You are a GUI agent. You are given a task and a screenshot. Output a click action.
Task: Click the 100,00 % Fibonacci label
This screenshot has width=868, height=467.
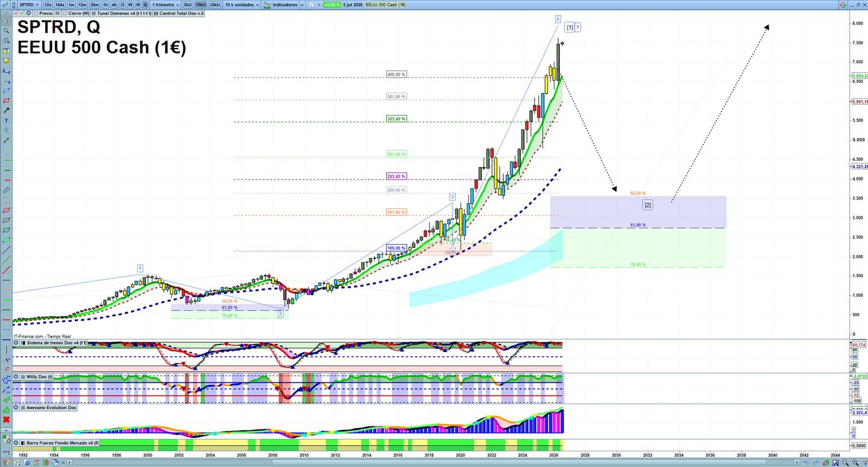pos(396,248)
